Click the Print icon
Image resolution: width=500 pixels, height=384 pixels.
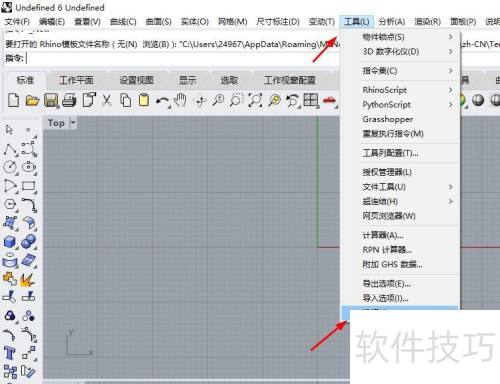(x=69, y=100)
